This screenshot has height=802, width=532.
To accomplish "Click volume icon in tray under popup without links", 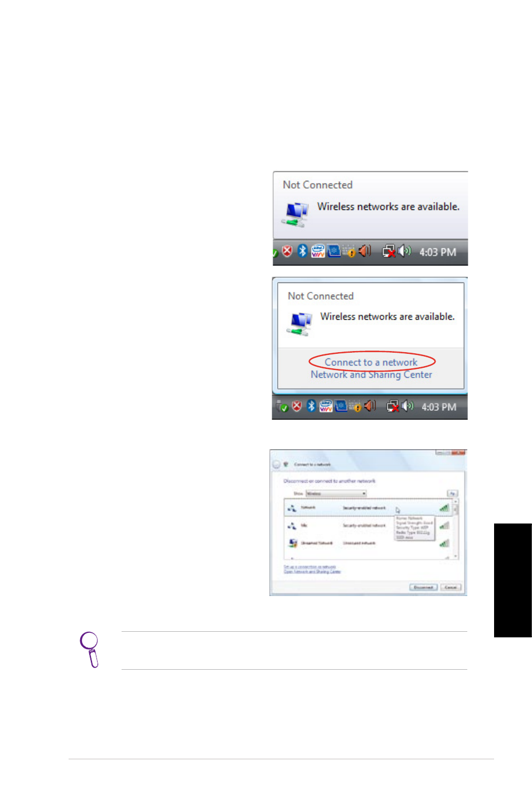I will click(404, 251).
